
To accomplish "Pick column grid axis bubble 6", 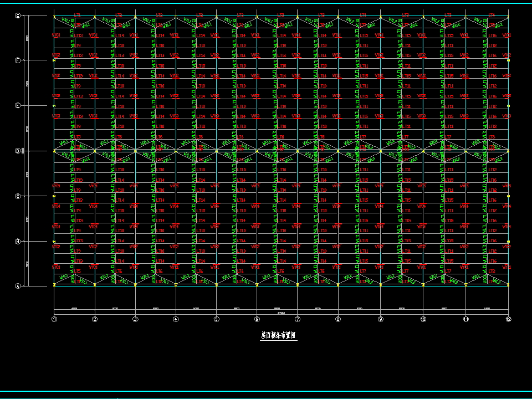I will click(257, 319).
